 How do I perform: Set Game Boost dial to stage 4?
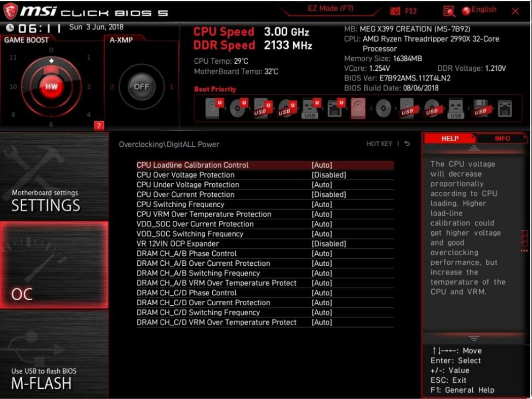[x=89, y=114]
